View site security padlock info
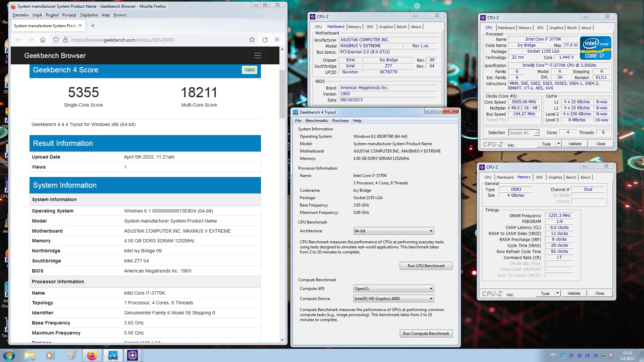The height and width of the screenshot is (362, 644). click(65, 40)
